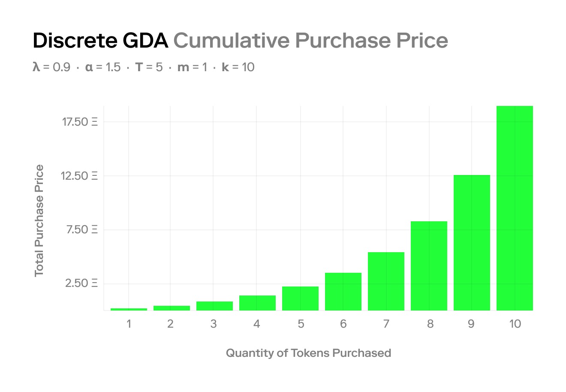Click the 17.50 Ξ y-axis label
This screenshot has height=392, width=566.
coord(80,122)
